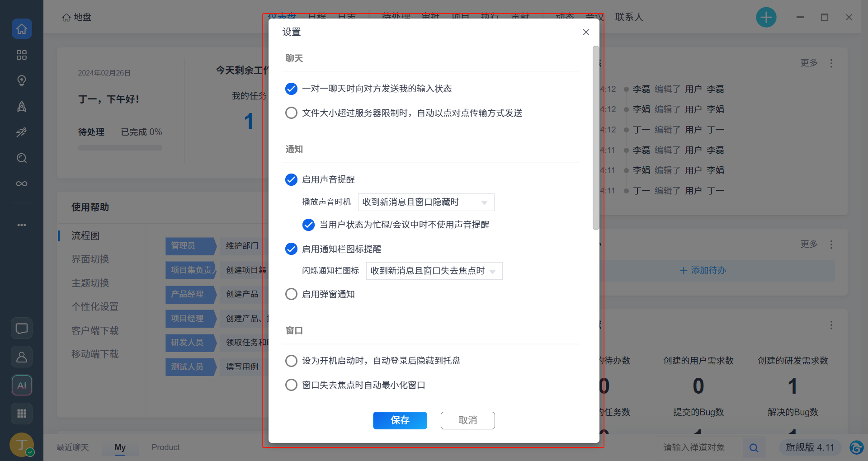
Task: Switch to the Product tab at the bottom
Action: pyautogui.click(x=165, y=447)
